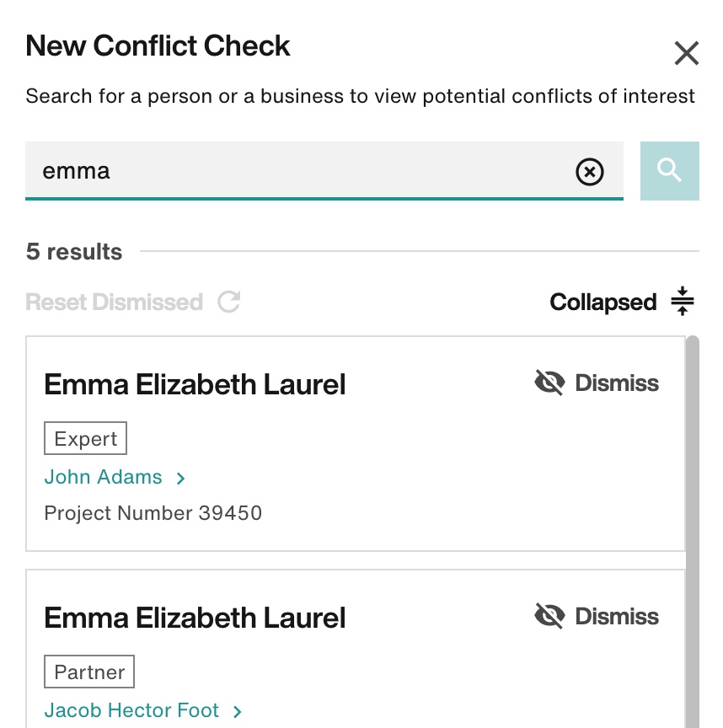Image resolution: width=723 pixels, height=728 pixels.
Task: Close the New Conflict Check dialog
Action: point(686,53)
